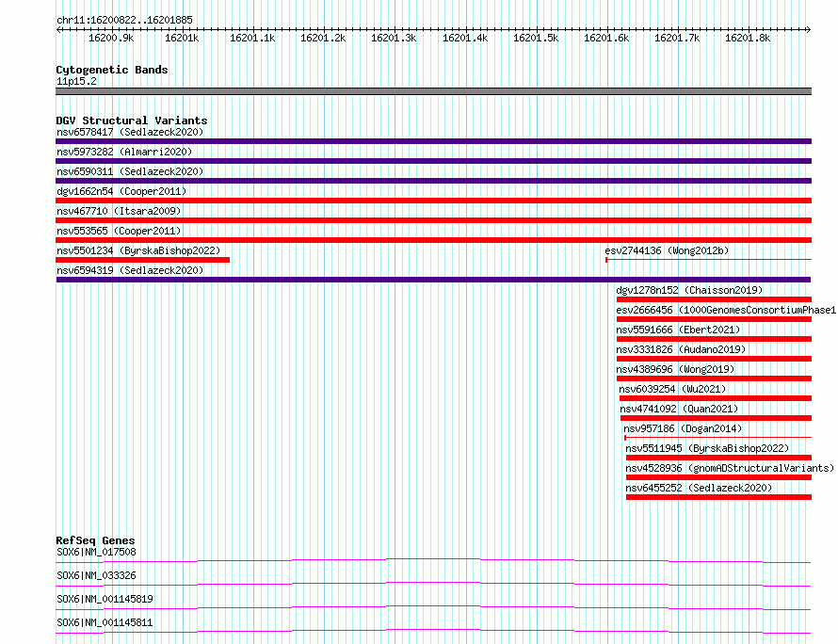The height and width of the screenshot is (644, 838).
Task: Open variant nsv4741092 (Quan2021) label
Action: (679, 409)
